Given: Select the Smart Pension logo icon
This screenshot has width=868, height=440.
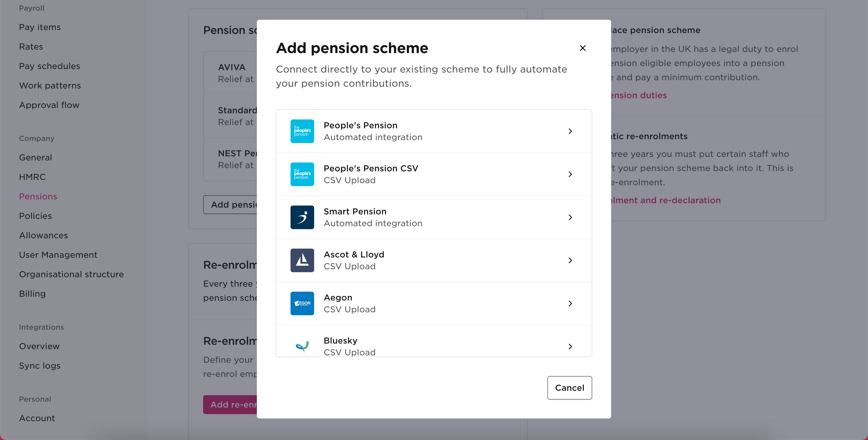Looking at the screenshot, I should pyautogui.click(x=302, y=217).
